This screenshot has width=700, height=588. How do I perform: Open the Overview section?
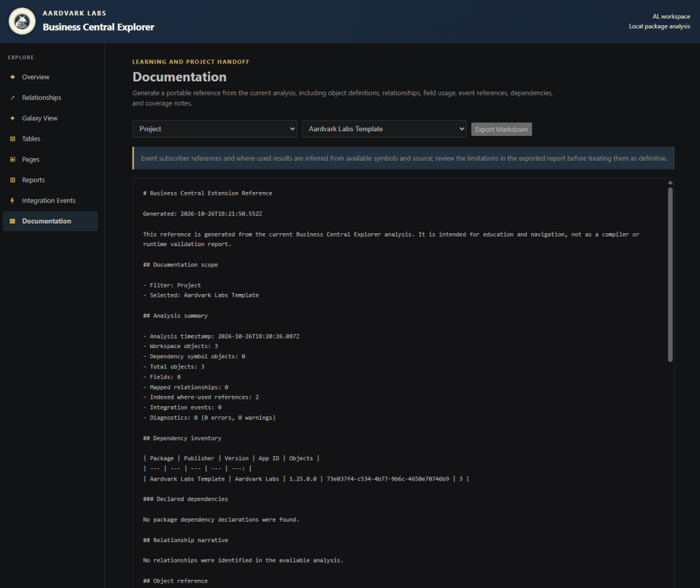50,77
